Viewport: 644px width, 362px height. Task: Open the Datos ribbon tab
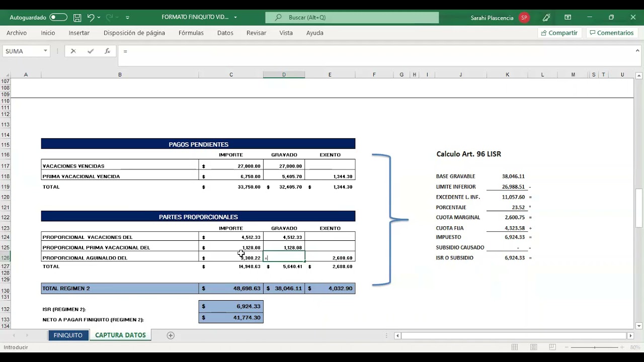click(225, 33)
